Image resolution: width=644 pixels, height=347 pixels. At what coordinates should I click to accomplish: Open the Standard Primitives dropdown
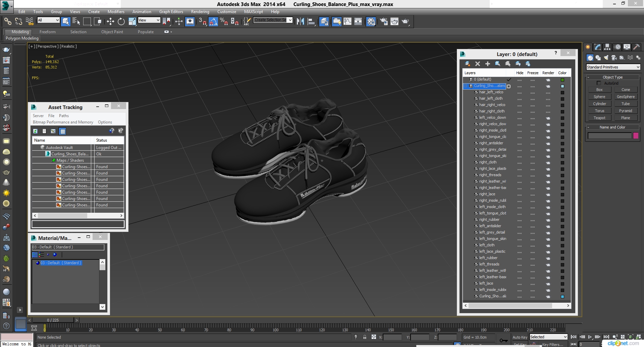pos(613,67)
